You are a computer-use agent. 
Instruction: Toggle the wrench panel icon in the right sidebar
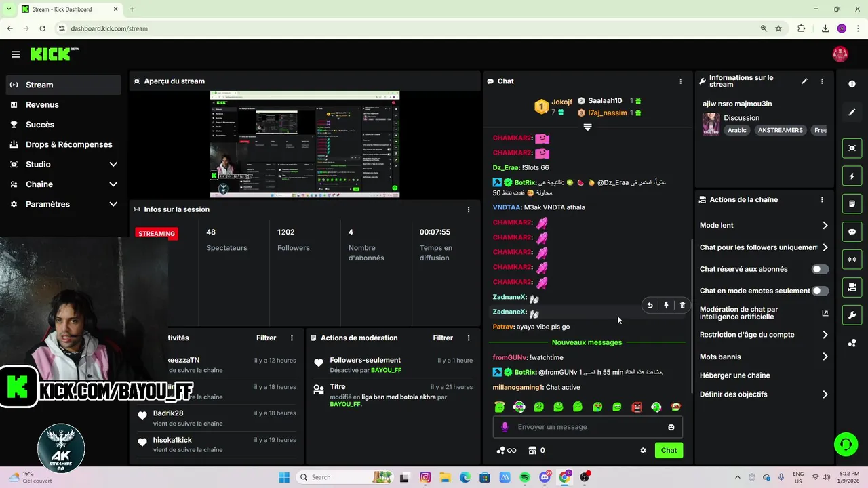852,315
